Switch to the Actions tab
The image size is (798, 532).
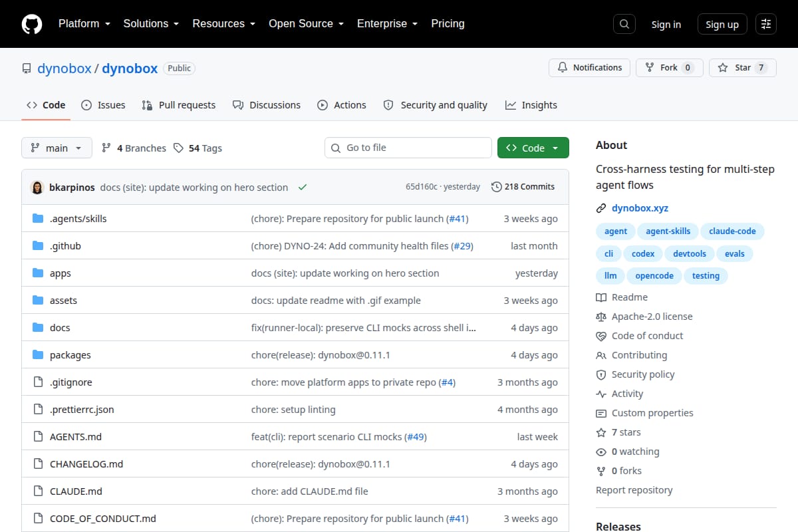tap(342, 105)
